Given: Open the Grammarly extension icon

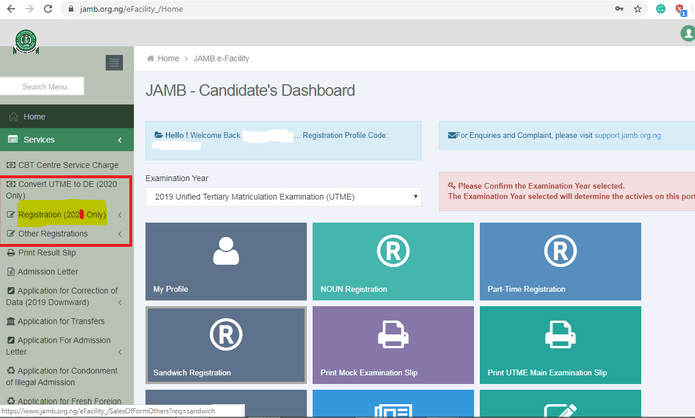Looking at the screenshot, I should tap(660, 9).
